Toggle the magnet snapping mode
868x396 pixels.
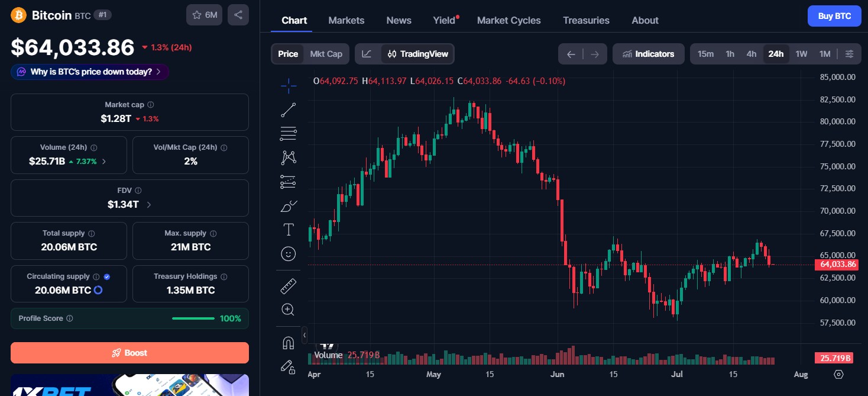[289, 343]
